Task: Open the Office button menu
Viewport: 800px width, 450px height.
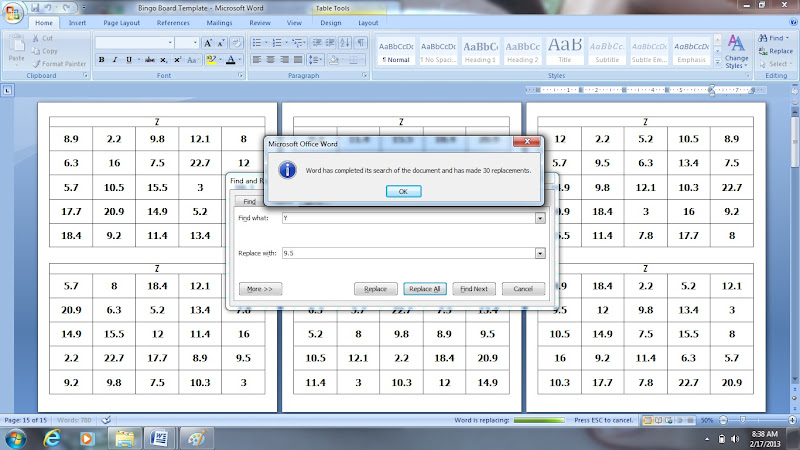Action: pos(13,12)
